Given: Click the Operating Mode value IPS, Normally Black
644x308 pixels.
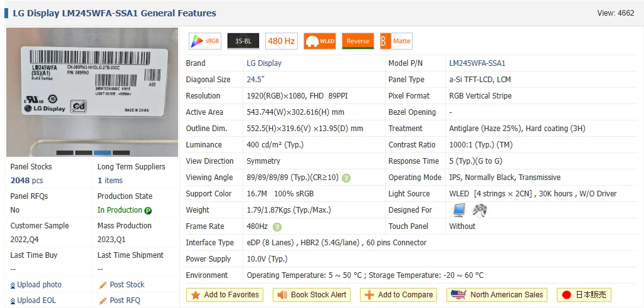Looking at the screenshot, I should click(482, 178).
